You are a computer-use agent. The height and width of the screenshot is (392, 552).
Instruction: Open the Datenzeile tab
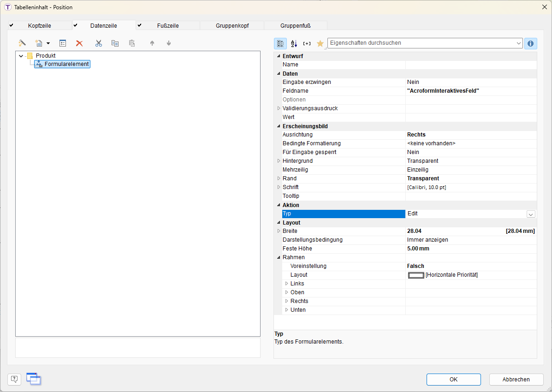click(x=103, y=26)
